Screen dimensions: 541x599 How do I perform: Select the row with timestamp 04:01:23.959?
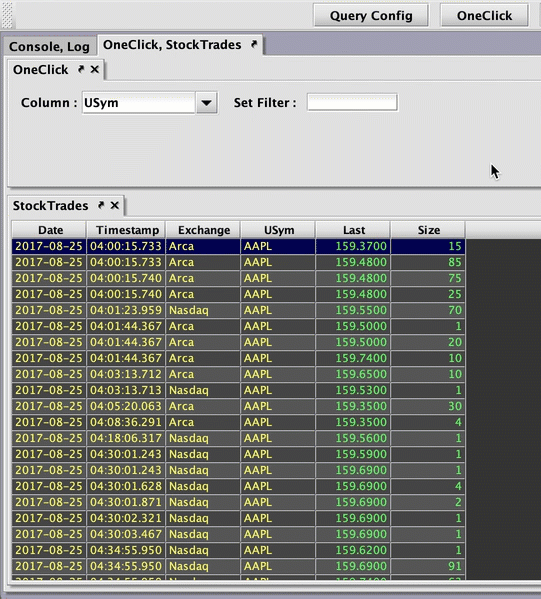pyautogui.click(x=238, y=310)
